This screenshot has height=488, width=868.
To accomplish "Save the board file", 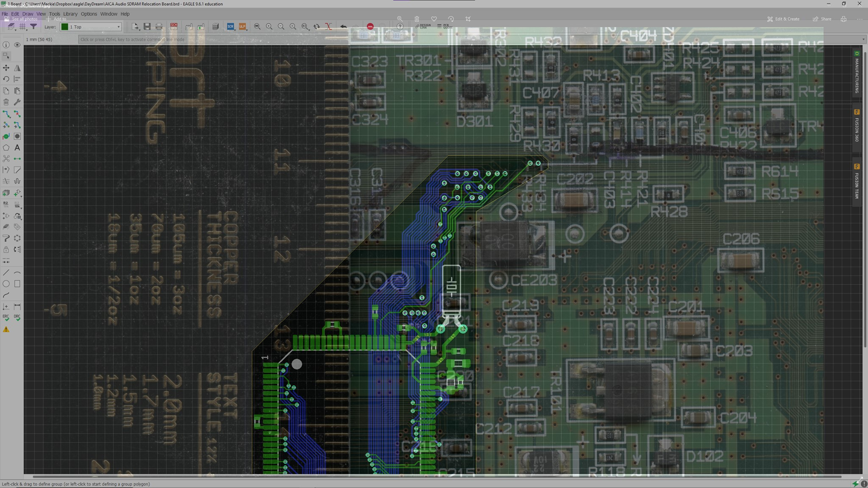I will click(x=147, y=27).
